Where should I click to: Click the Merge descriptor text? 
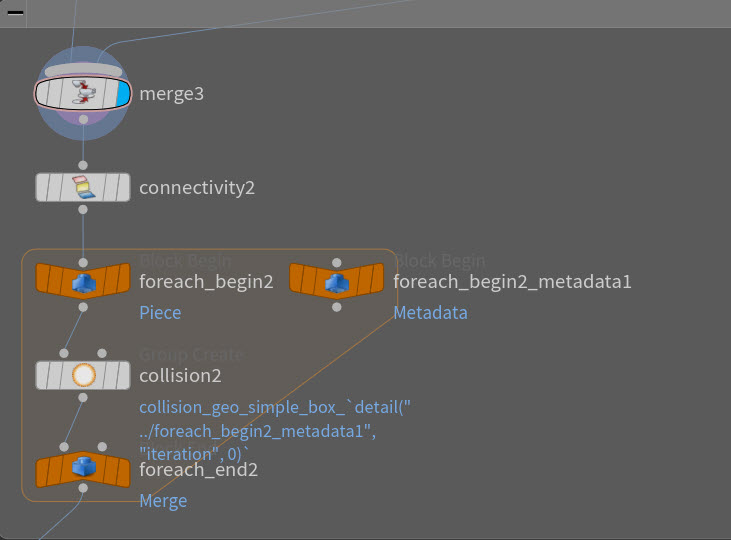click(x=163, y=501)
